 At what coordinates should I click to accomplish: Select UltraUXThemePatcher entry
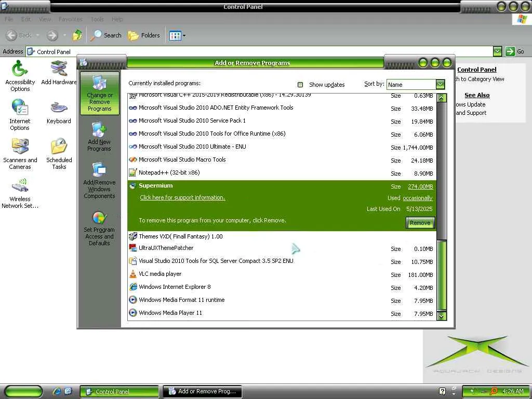[282, 248]
